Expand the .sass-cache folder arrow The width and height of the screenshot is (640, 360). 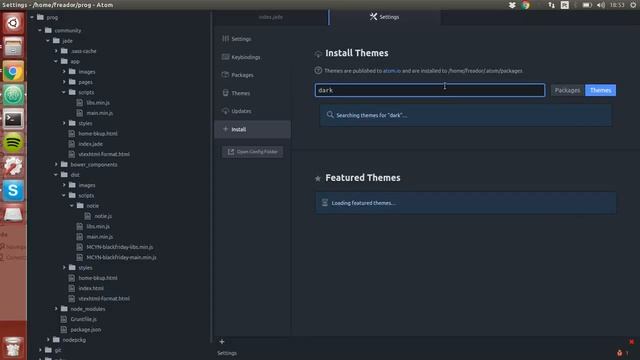[56, 51]
